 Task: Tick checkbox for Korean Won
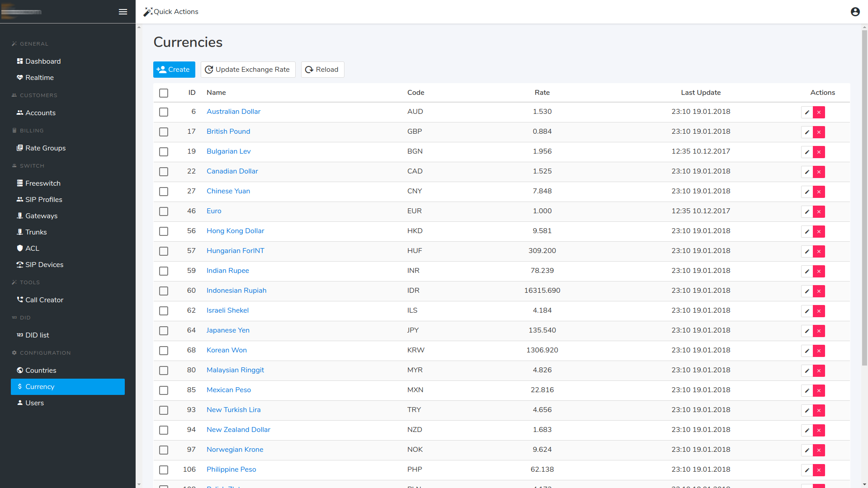pyautogui.click(x=164, y=351)
